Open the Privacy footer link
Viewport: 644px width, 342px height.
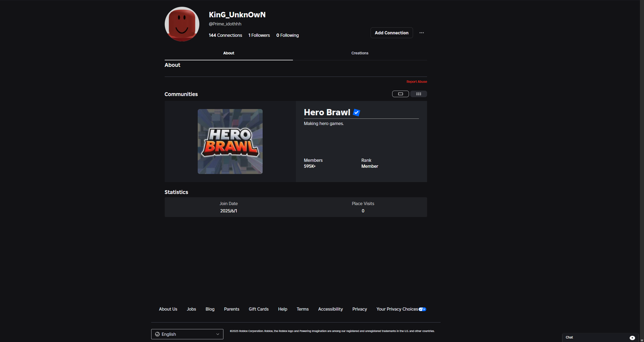359,309
